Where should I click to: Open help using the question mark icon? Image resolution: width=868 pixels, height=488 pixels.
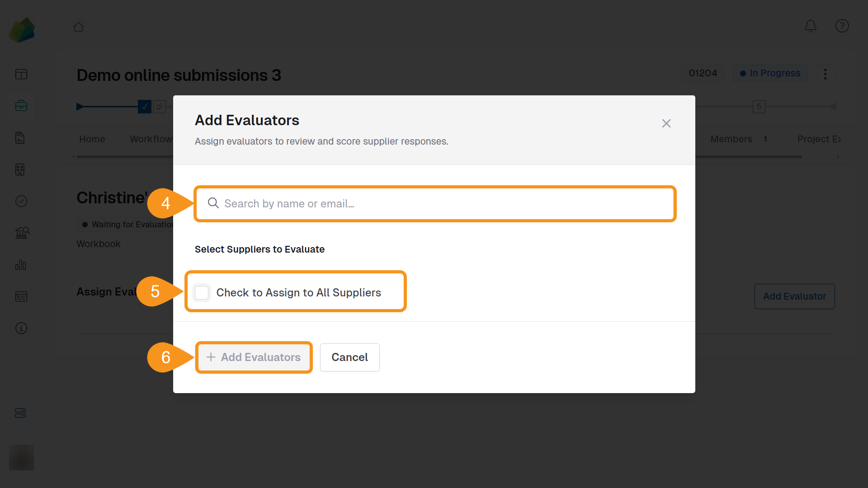pos(842,26)
